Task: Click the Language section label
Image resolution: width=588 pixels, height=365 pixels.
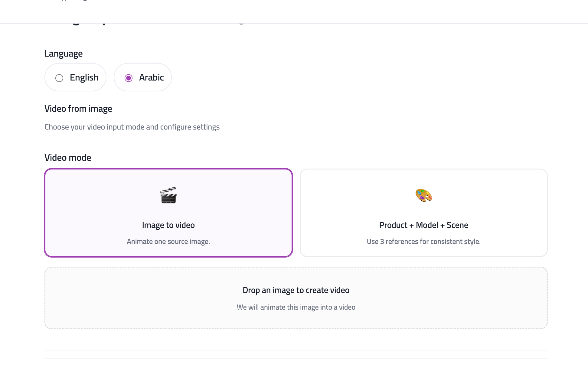Action: click(64, 53)
